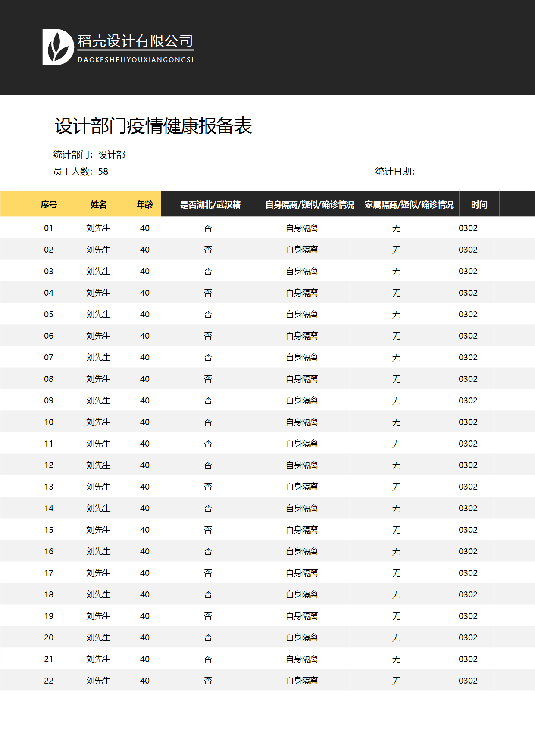The image size is (535, 756).
Task: Click the 年龄 column header
Action: click(x=144, y=205)
